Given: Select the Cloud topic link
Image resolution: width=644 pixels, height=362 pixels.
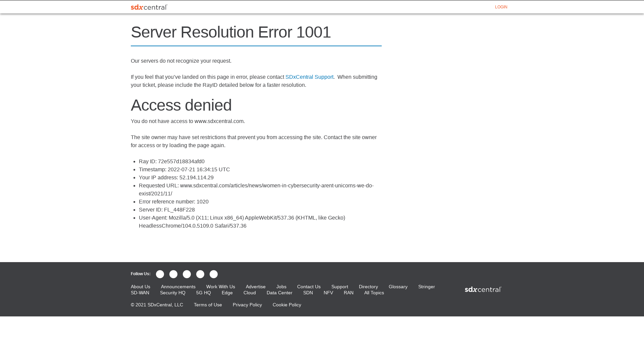Looking at the screenshot, I should pos(250,293).
